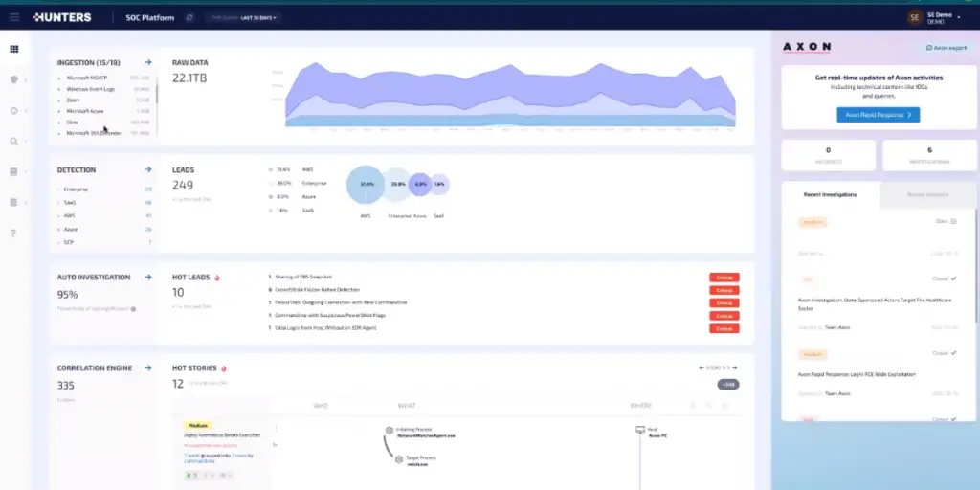The width and height of the screenshot is (980, 490).
Task: Go to previous story with the left arrow
Action: coord(702,368)
